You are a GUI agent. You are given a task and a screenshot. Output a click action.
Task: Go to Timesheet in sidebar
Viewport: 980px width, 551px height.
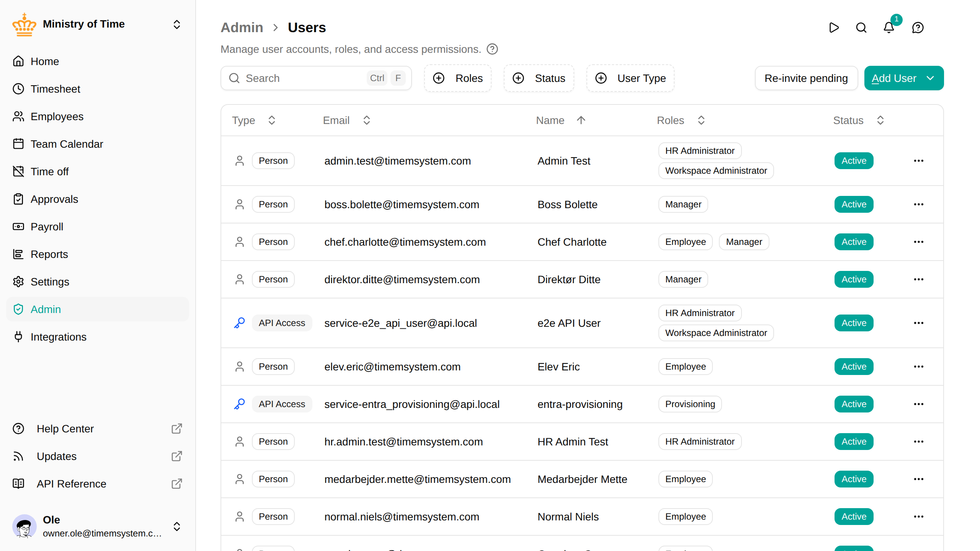pos(98,89)
